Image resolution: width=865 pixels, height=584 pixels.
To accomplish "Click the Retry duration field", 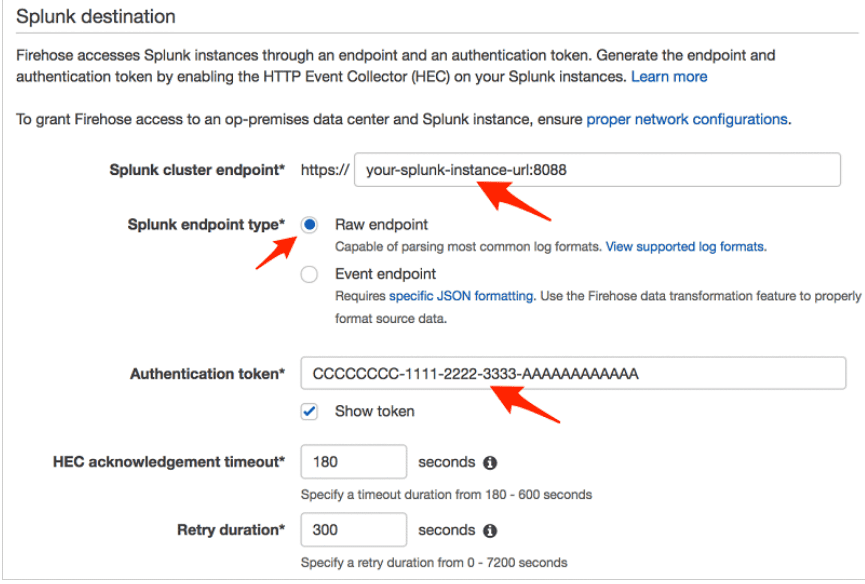I will [353, 530].
